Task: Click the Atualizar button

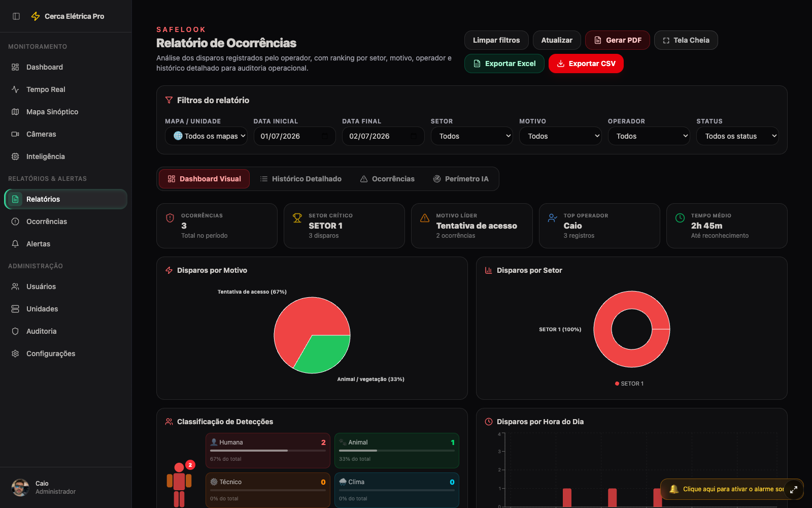Action: 557,40
